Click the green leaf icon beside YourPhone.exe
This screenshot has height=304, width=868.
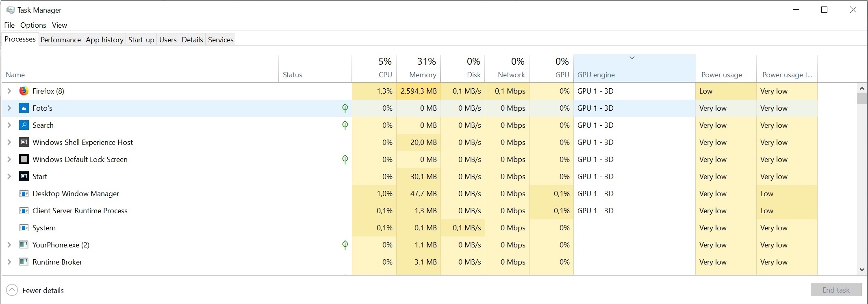[x=345, y=245]
